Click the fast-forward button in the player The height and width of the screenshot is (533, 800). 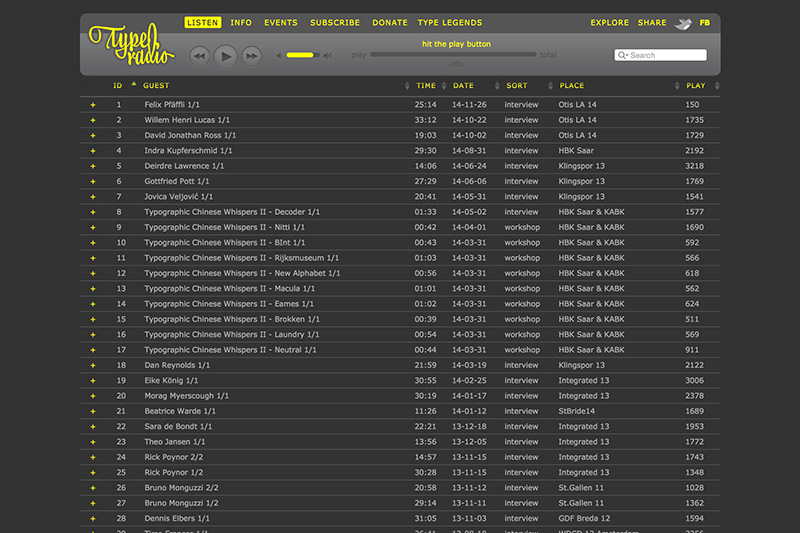[x=252, y=56]
